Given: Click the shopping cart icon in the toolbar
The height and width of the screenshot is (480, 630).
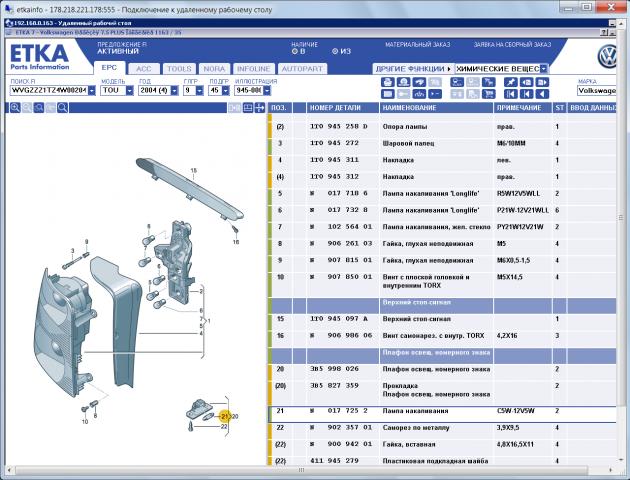Looking at the screenshot, I should [x=489, y=94].
